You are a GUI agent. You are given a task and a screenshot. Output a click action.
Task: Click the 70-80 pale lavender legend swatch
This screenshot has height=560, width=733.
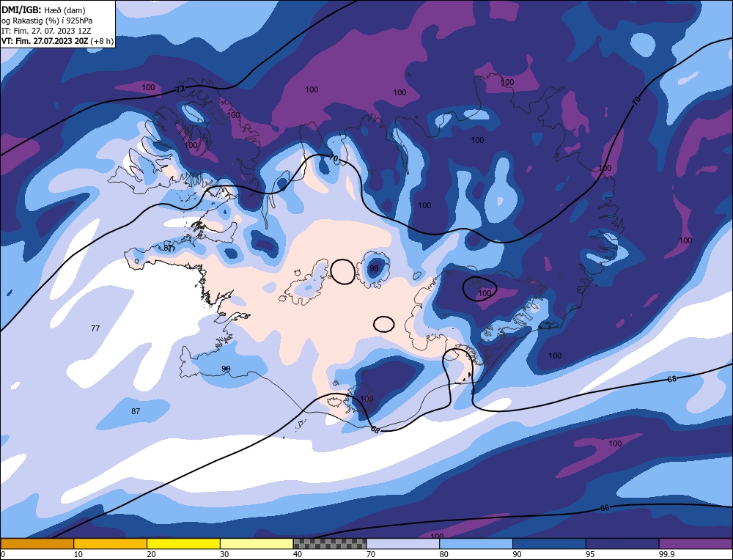coord(403,543)
